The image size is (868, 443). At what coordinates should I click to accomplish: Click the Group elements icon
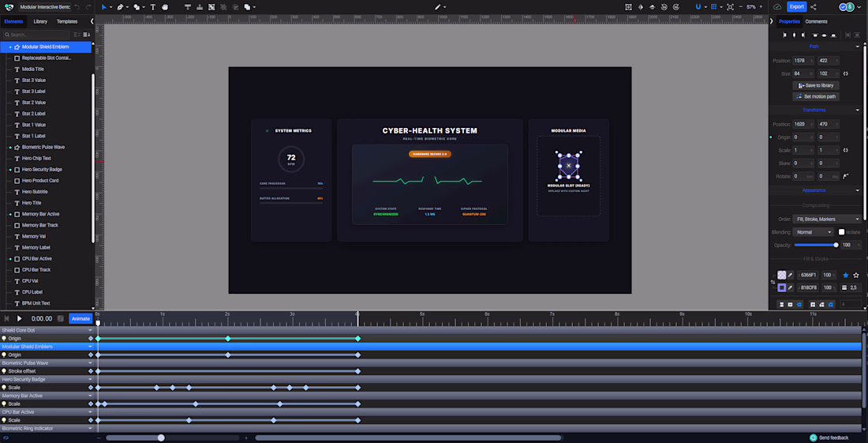(212, 7)
